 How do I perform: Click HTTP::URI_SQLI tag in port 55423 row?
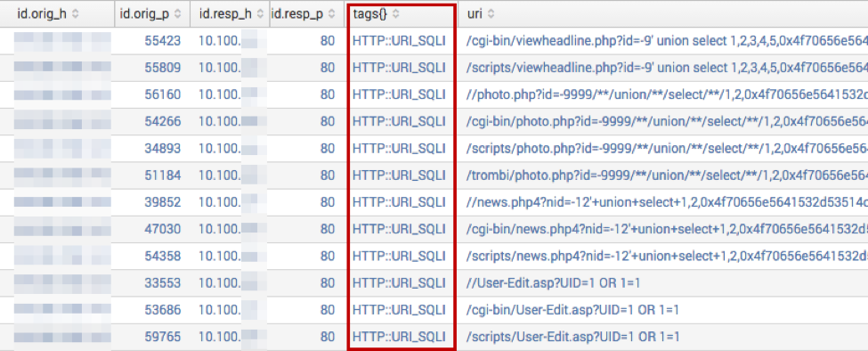399,40
